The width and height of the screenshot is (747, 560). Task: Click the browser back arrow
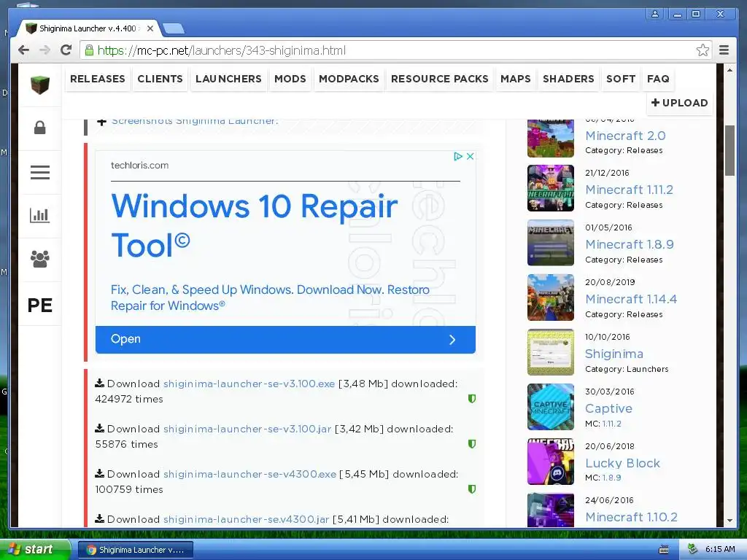(24, 50)
